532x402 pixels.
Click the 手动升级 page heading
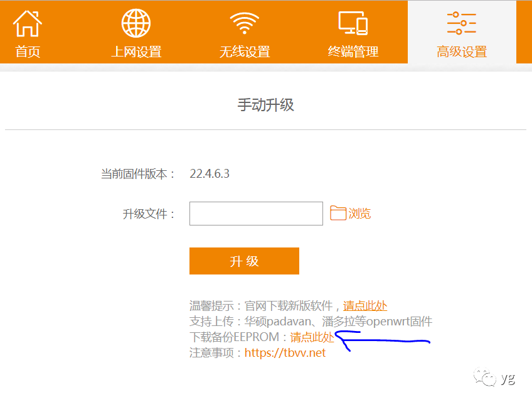coord(265,105)
